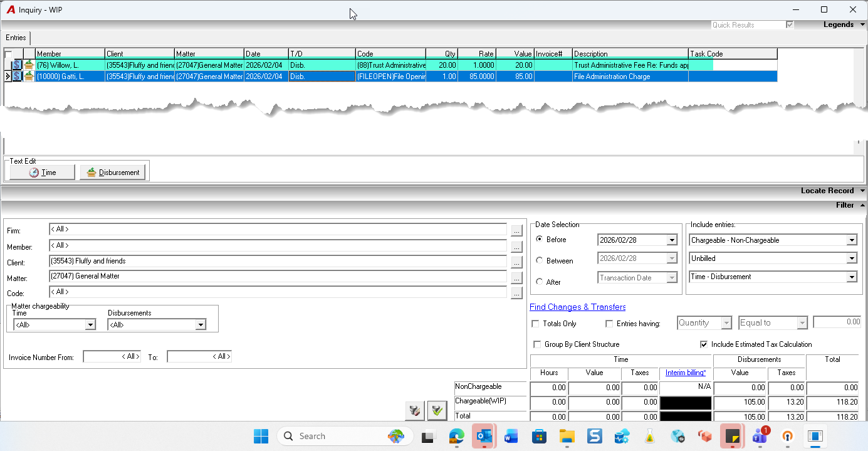Open the Time matter chargeability dropdown
Screen dimensions: 868x451
point(90,325)
